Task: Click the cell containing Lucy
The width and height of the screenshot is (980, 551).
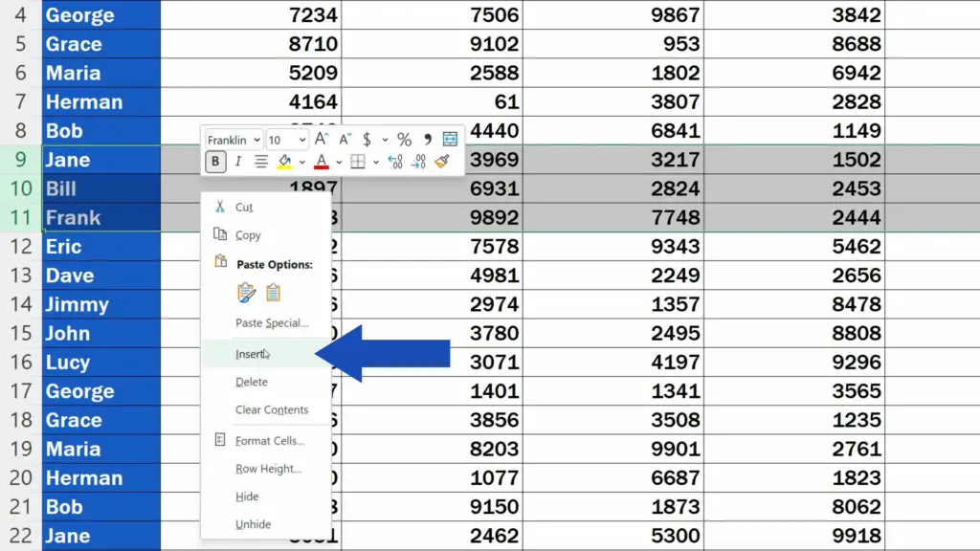Action: tap(101, 362)
